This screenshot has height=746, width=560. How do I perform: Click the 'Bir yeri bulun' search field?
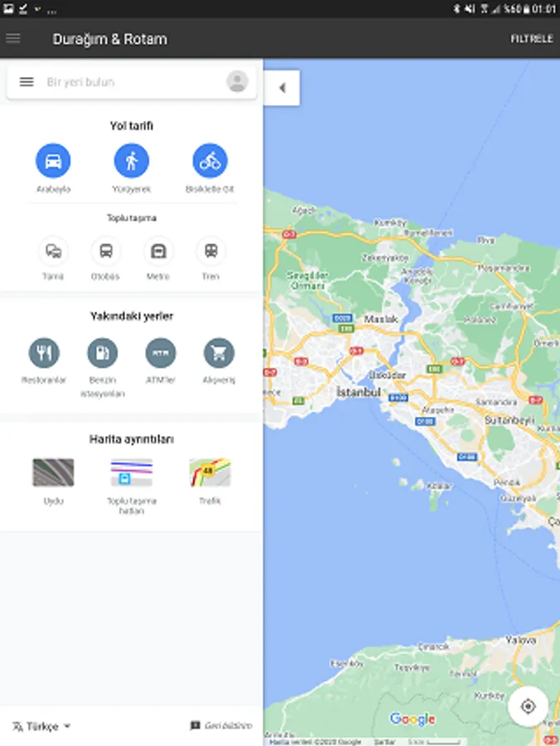pyautogui.click(x=132, y=82)
